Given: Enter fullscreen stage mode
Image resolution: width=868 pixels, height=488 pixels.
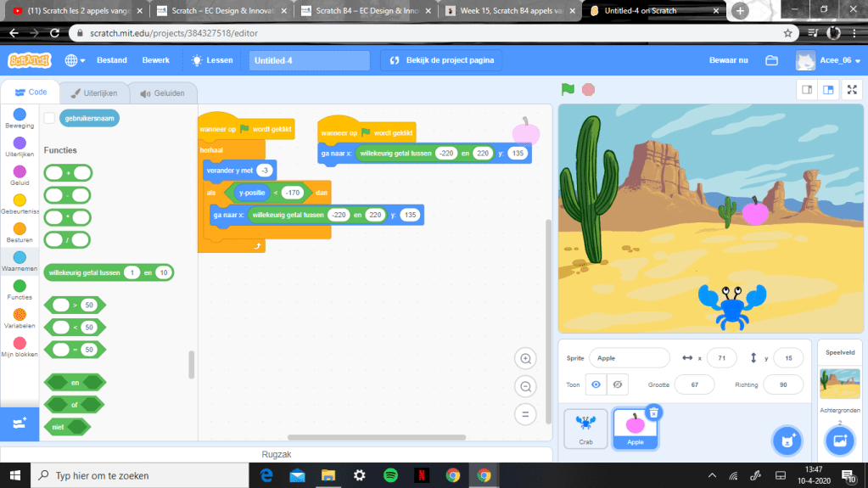Looking at the screenshot, I should 851,90.
